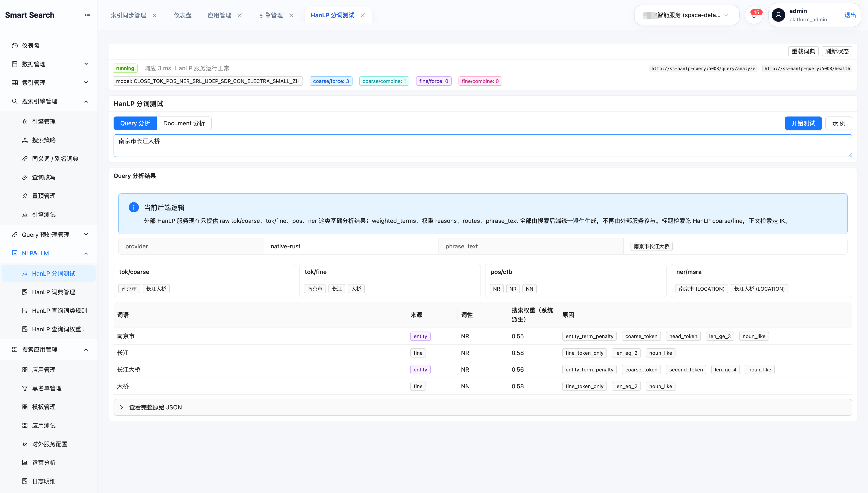Expand 查看完整原始 JSON section
Image resolution: width=868 pixels, height=493 pixels.
[483, 407]
